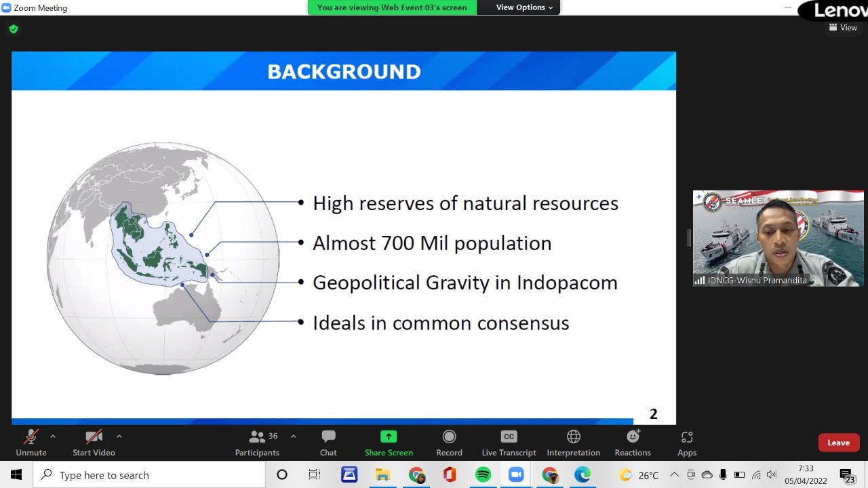
Task: Click the microphone tray icon
Action: (723, 475)
